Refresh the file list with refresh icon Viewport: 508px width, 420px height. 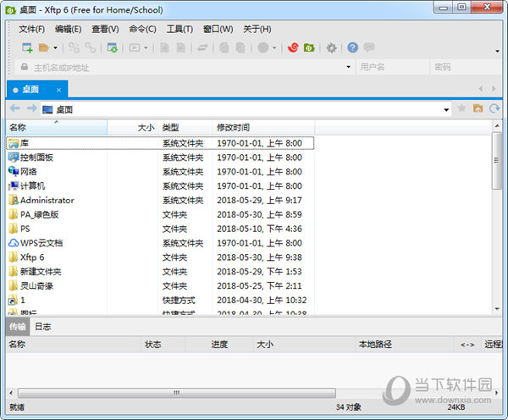pos(494,108)
